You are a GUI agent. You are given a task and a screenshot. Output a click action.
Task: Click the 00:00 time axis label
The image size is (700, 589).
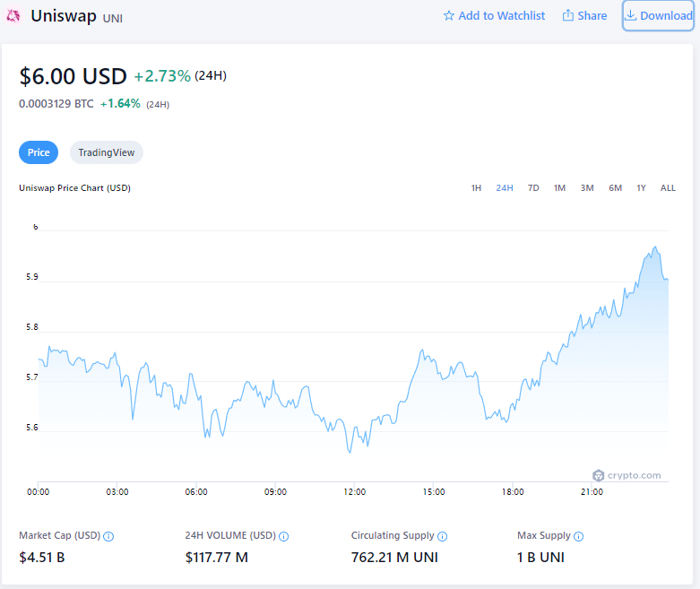click(39, 492)
